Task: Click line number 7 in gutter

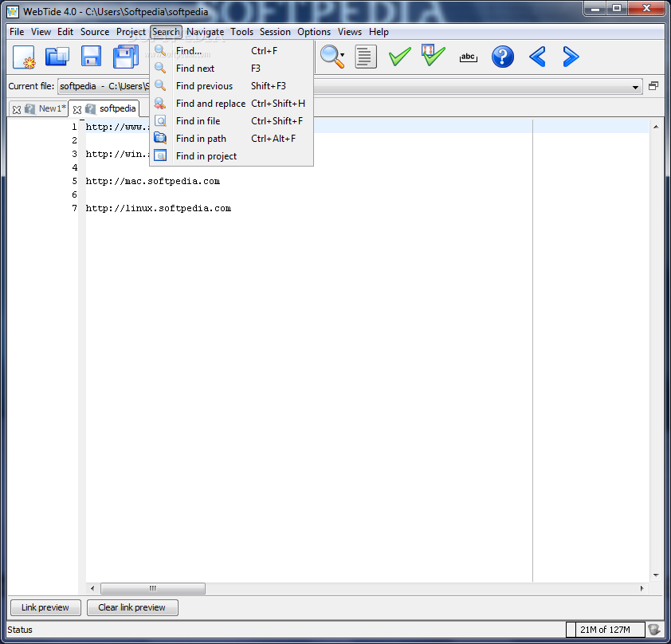Action: [x=74, y=208]
